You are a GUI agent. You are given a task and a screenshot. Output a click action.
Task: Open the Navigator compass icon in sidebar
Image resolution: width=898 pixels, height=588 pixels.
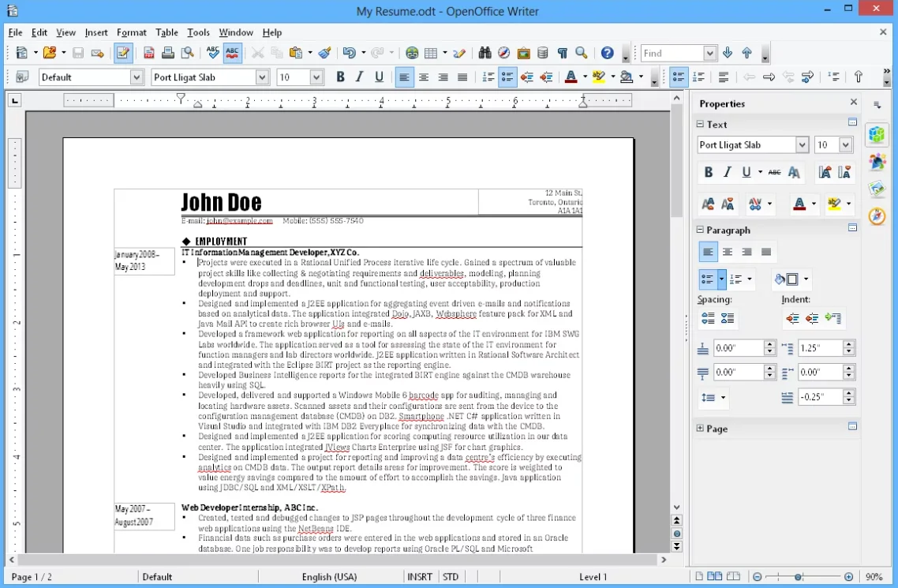(877, 216)
